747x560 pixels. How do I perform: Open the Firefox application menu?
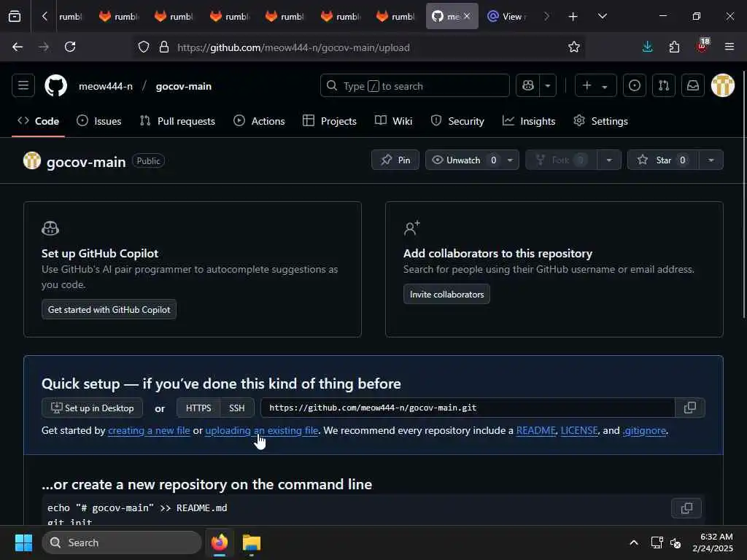click(x=729, y=47)
